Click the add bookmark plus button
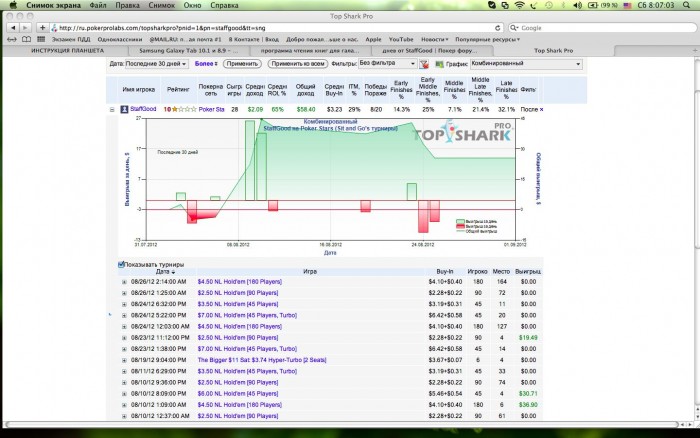 tap(42, 28)
